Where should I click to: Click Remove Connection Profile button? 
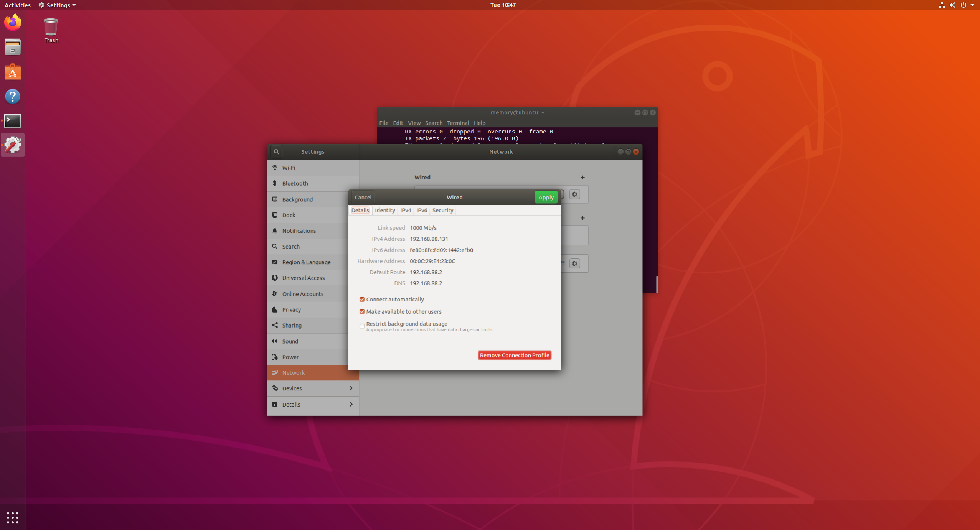coord(514,355)
